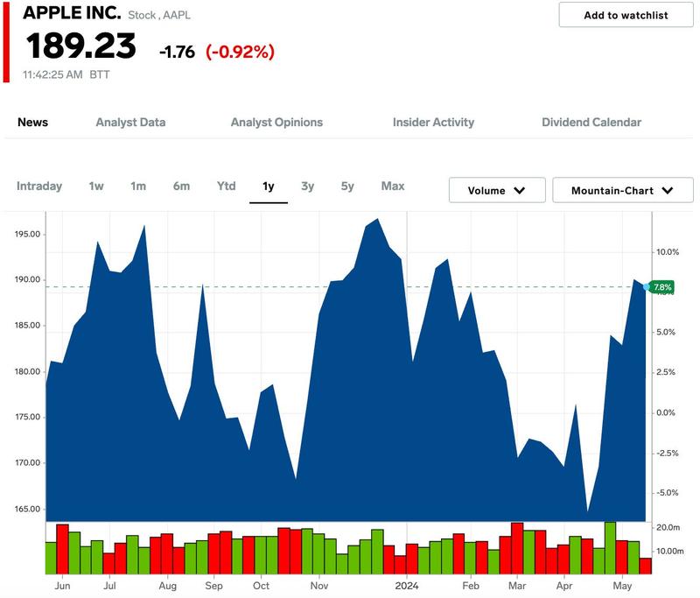Click the 180.00 price axis label
Image resolution: width=700 pixels, height=598 pixels.
click(x=27, y=371)
